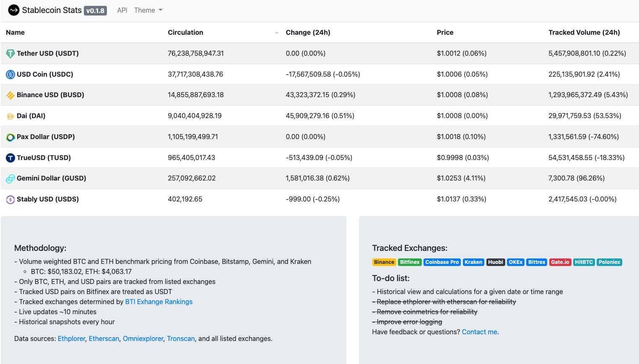Click the Stablecoin Stats logo icon
This screenshot has width=639, height=364.
[x=13, y=10]
